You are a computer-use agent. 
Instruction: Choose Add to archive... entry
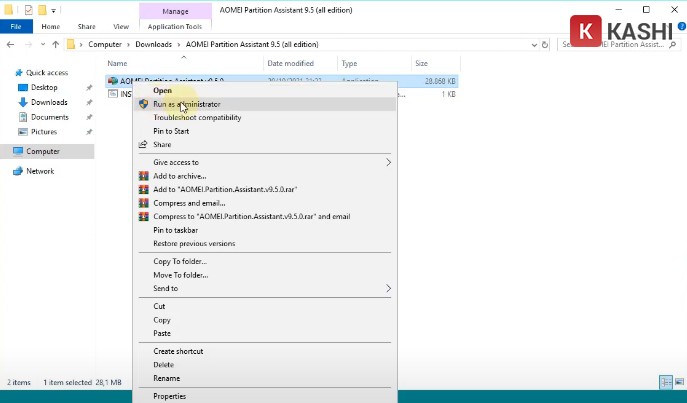coord(265,176)
